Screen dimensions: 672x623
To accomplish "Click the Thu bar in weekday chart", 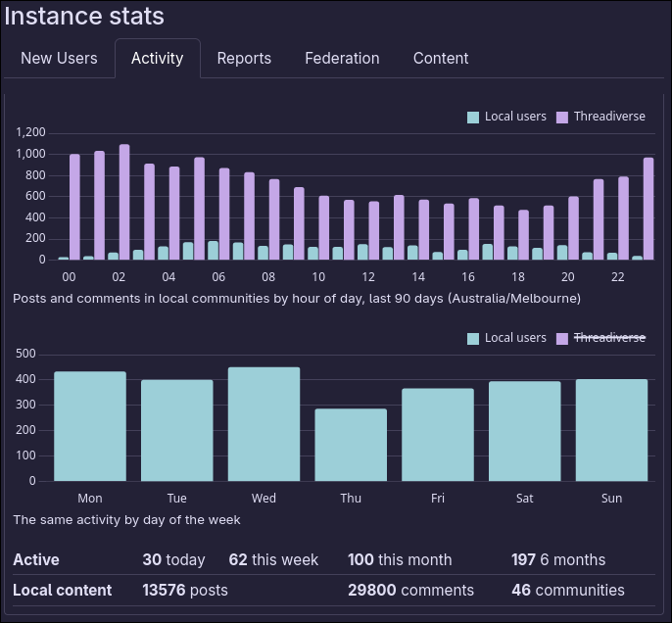I will (351, 445).
